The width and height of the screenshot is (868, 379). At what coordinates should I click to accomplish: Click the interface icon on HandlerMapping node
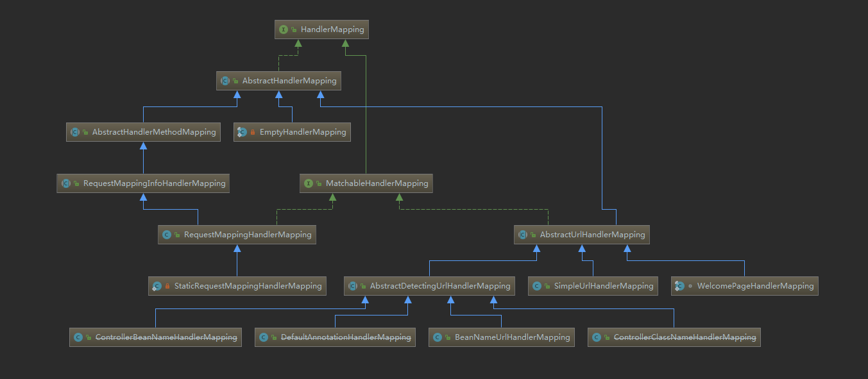click(x=284, y=29)
